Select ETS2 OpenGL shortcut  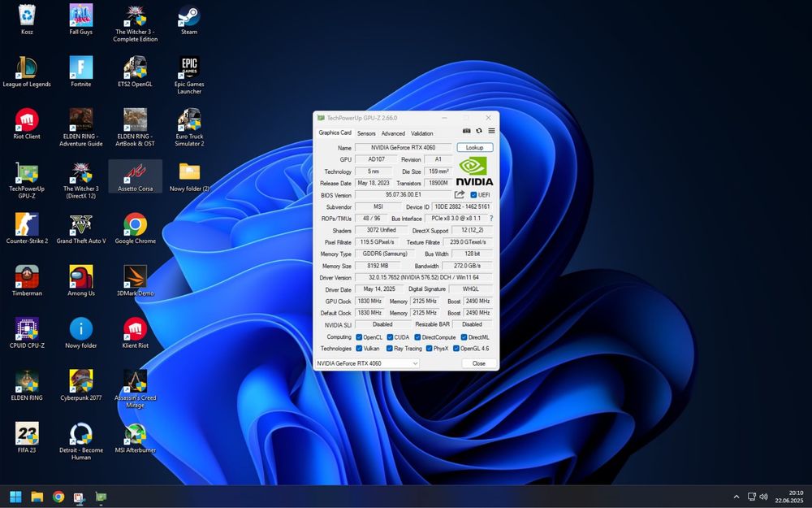[x=135, y=72]
